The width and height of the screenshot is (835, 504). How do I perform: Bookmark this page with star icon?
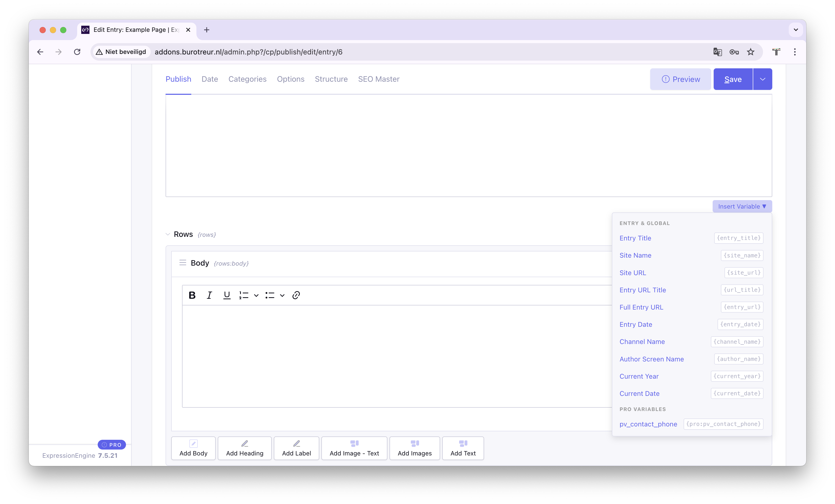(x=751, y=52)
